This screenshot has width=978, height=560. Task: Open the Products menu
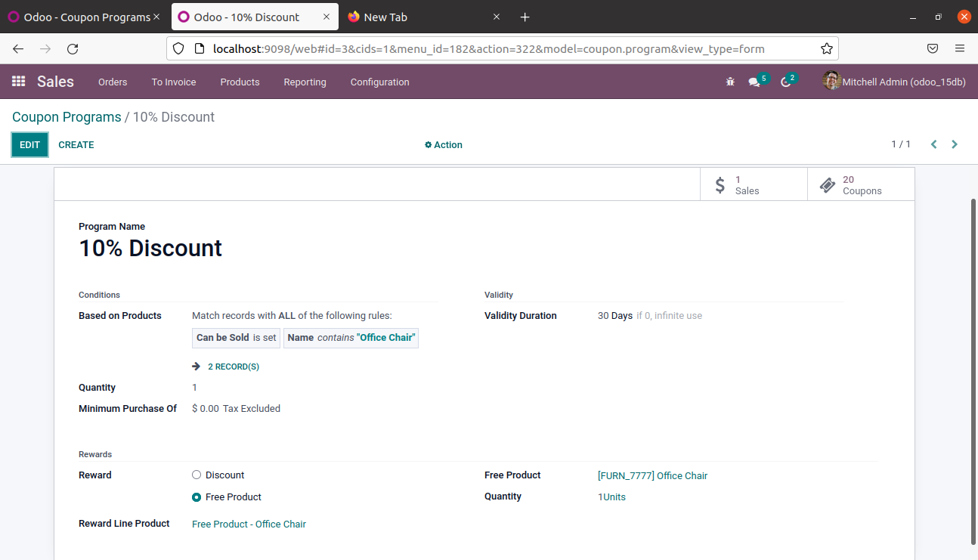240,82
